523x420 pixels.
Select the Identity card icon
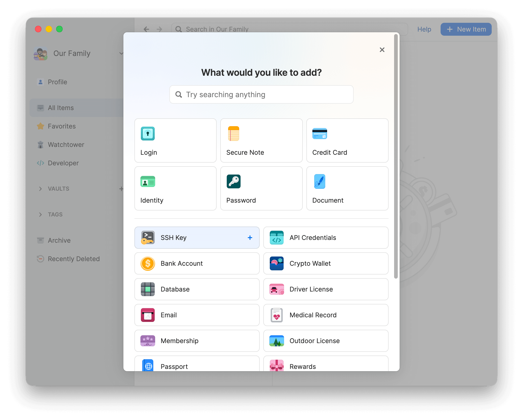148,181
